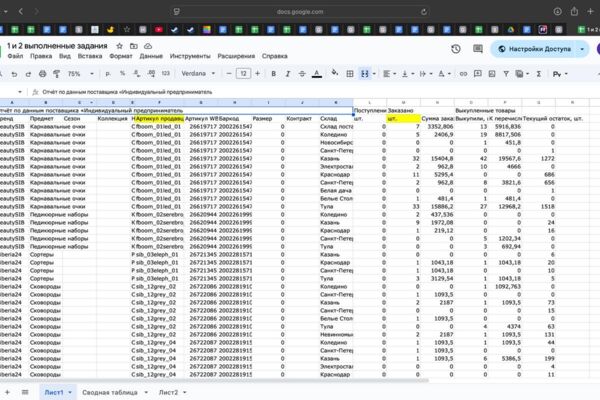The height and width of the screenshot is (400, 600).
Task: Click the formula bar text
Action: tap(127, 92)
